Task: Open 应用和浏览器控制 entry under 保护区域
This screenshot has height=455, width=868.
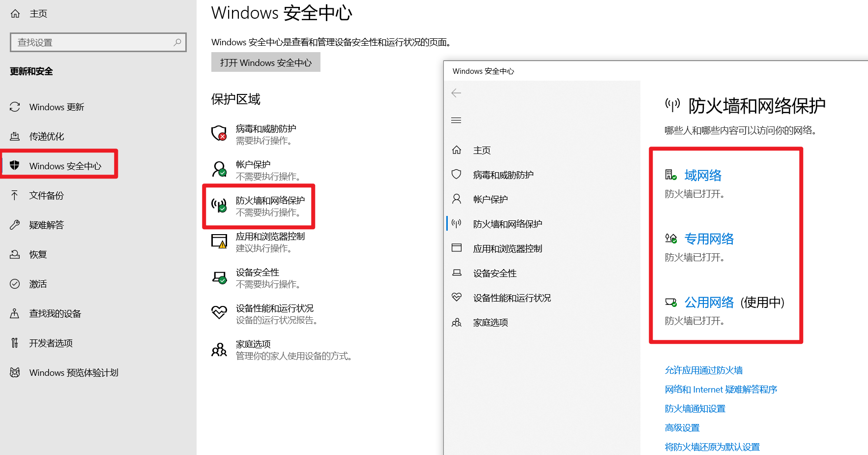Action: click(x=258, y=242)
